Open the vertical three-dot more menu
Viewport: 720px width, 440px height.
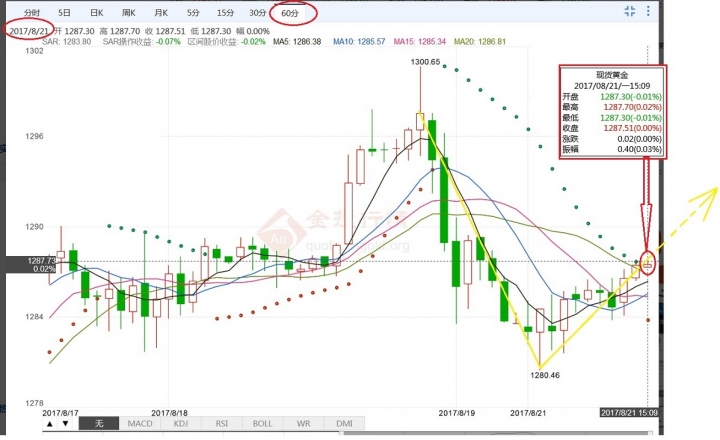[x=648, y=11]
